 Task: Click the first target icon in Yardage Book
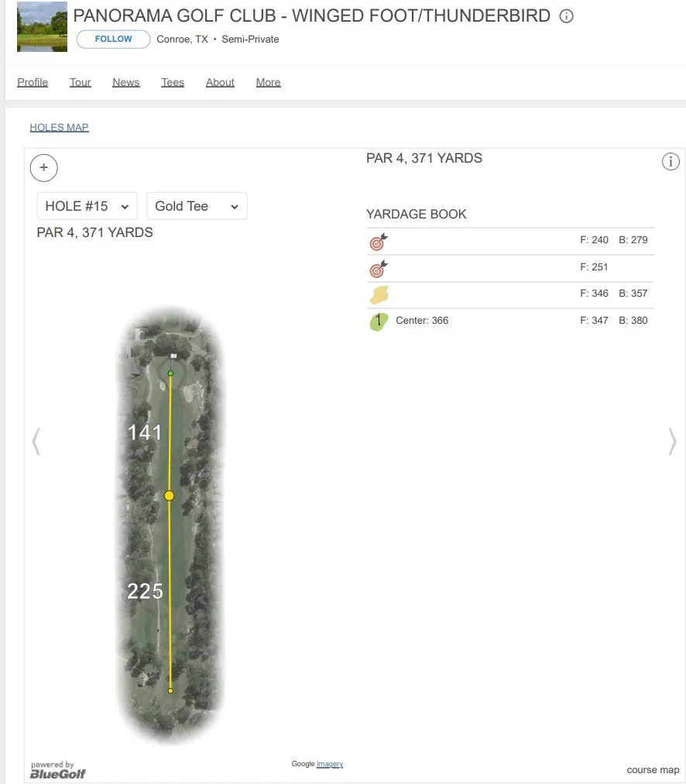tap(378, 242)
